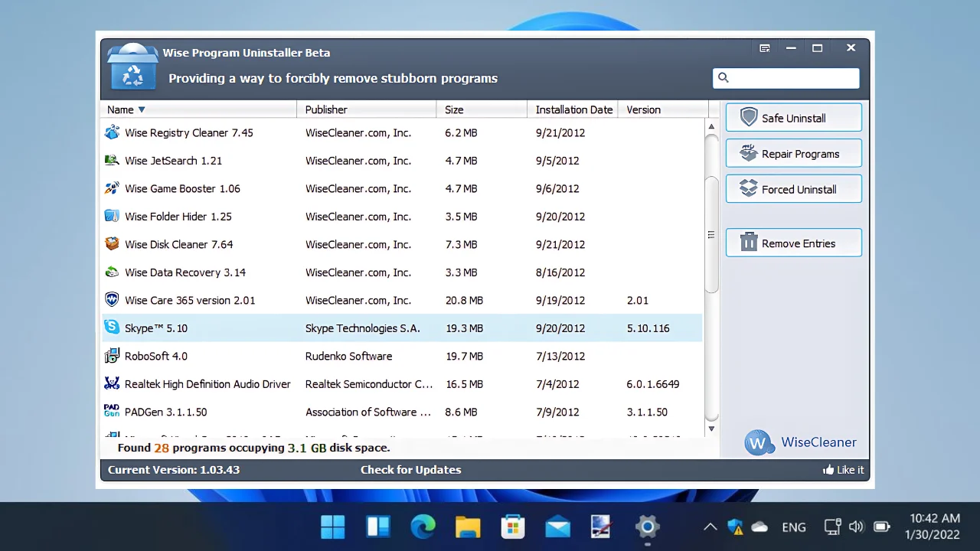Click the Wise Data Recovery 3.14 icon
Viewport: 980px width, 551px height.
pos(112,272)
